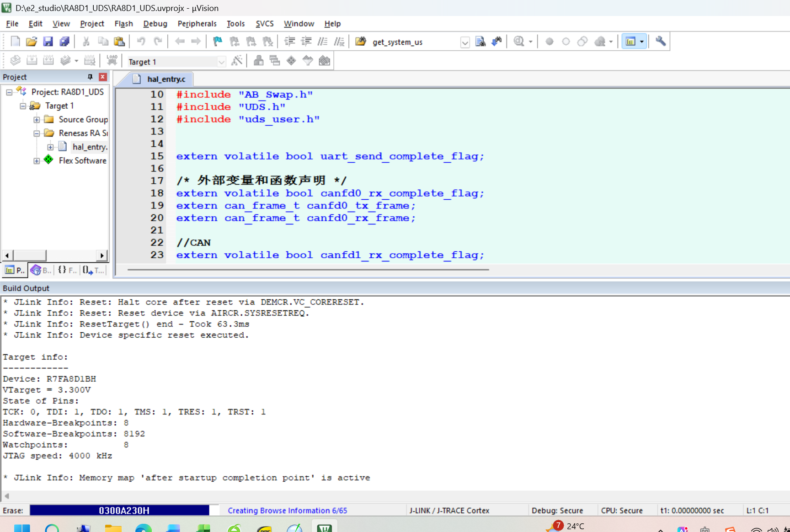Click the Pack Installer icon

pos(324,60)
